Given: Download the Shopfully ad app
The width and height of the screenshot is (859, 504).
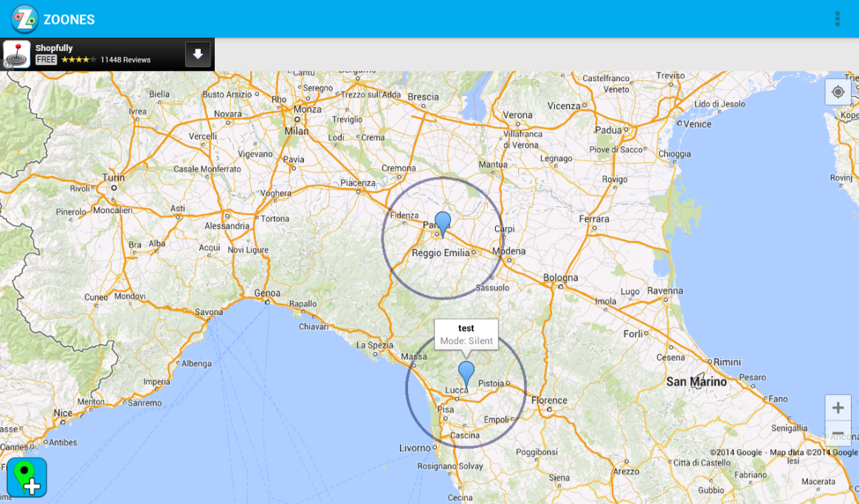Looking at the screenshot, I should (x=198, y=54).
